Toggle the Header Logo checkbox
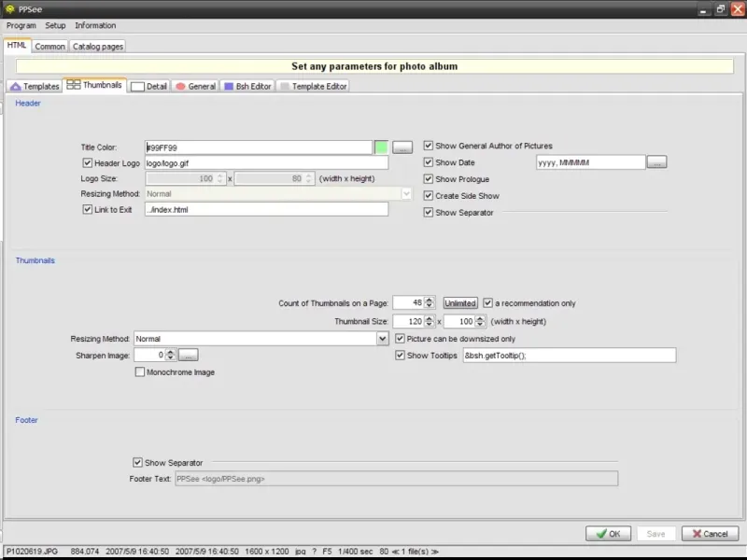This screenshot has height=560, width=747. [87, 162]
